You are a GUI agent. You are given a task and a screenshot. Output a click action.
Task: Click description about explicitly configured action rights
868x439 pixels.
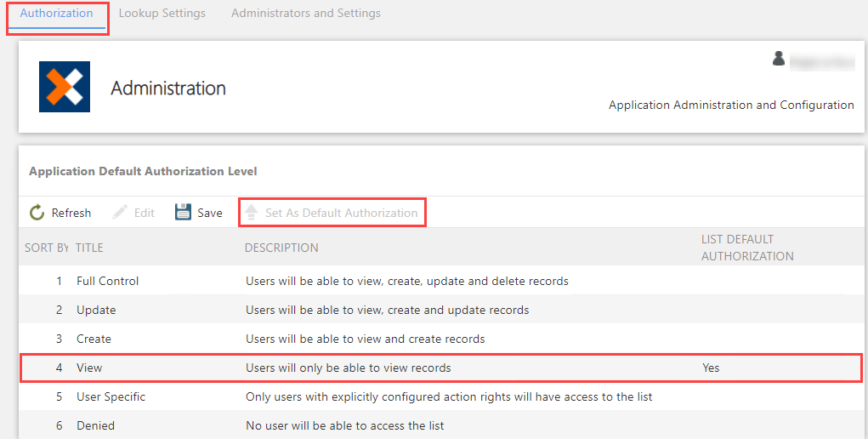[x=449, y=396]
